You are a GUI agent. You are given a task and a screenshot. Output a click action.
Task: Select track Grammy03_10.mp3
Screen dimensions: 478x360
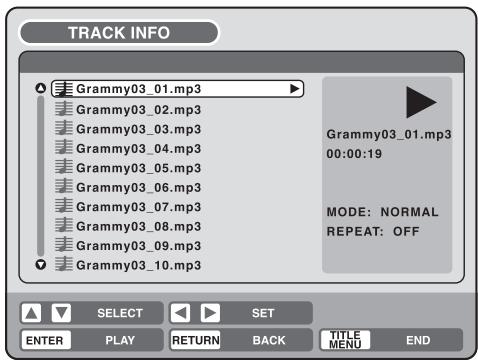click(138, 265)
